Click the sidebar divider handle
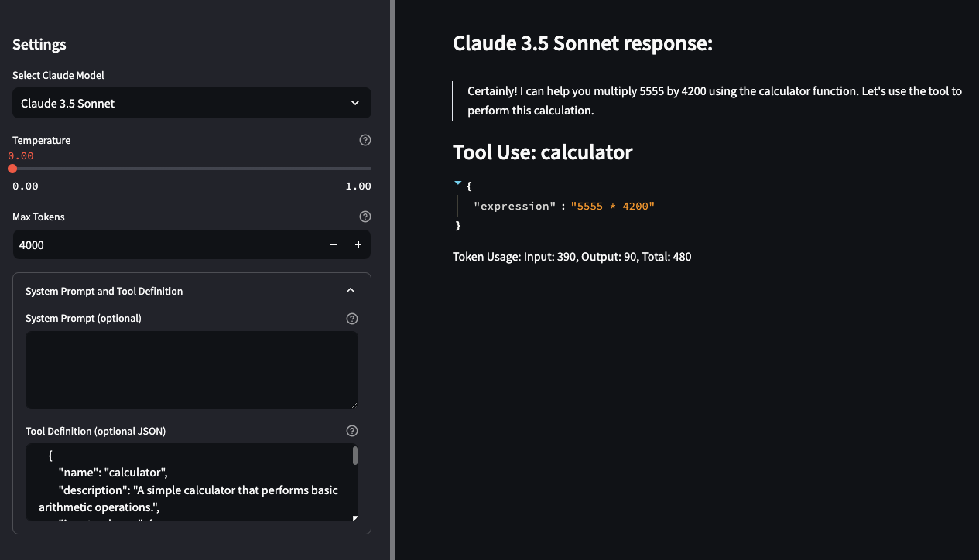The height and width of the screenshot is (560, 979). [392, 280]
